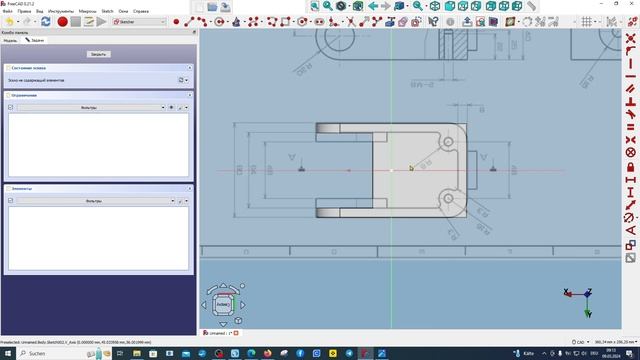
Task: Click the Refresh recompute icon
Action: [46, 22]
